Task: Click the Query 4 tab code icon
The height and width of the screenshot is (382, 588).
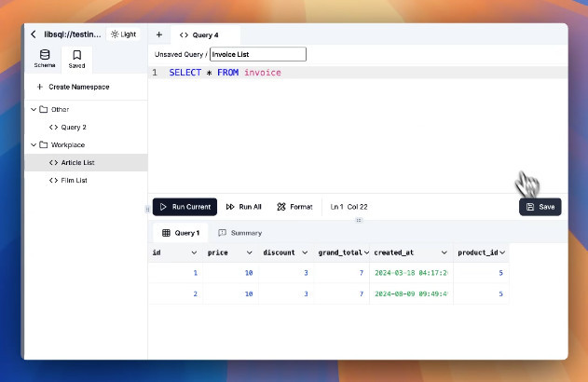Action: point(184,34)
